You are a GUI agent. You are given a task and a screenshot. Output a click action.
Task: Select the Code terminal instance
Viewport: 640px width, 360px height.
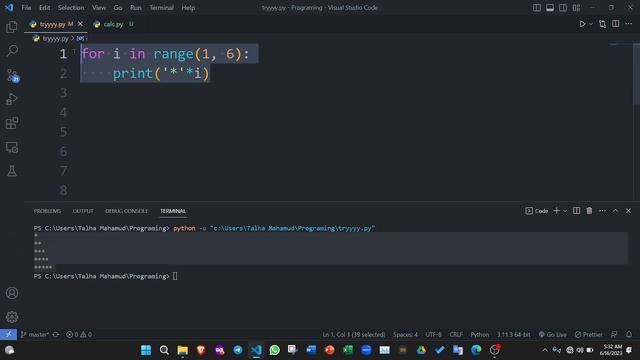tap(537, 211)
